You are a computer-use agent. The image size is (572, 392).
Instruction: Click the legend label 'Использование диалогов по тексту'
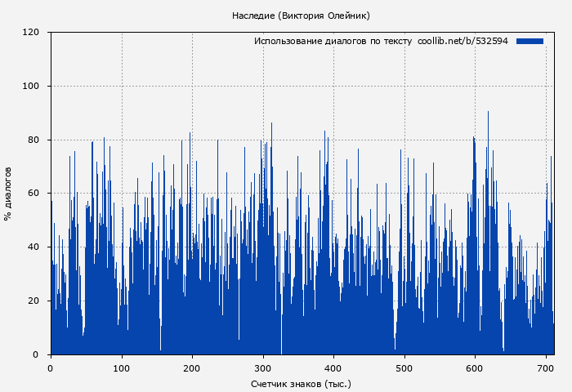[333, 41]
